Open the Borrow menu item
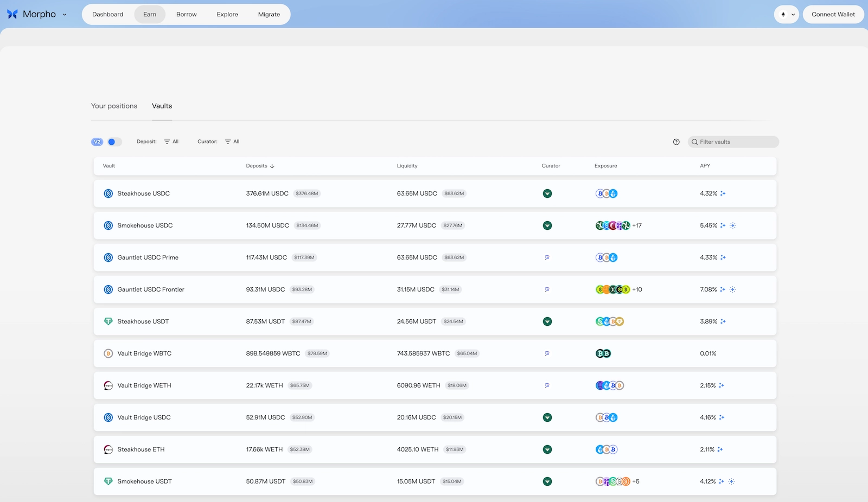This screenshot has width=868, height=502. click(186, 14)
